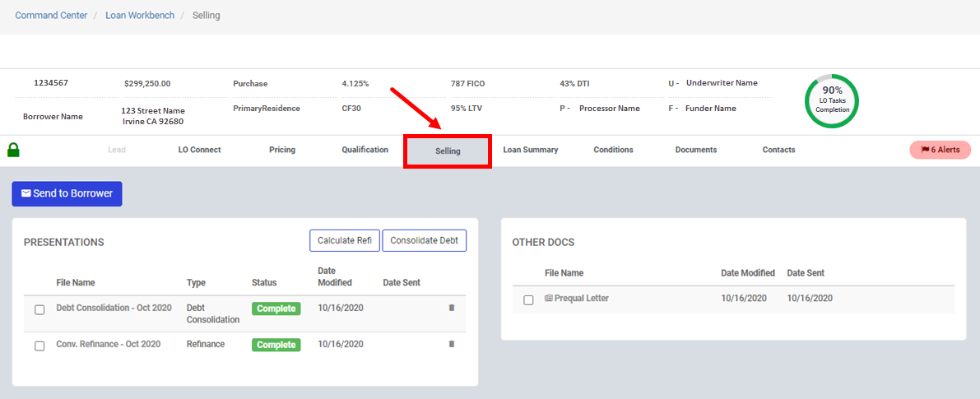
Task: Select the Prequal Letter checkbox
Action: (528, 300)
